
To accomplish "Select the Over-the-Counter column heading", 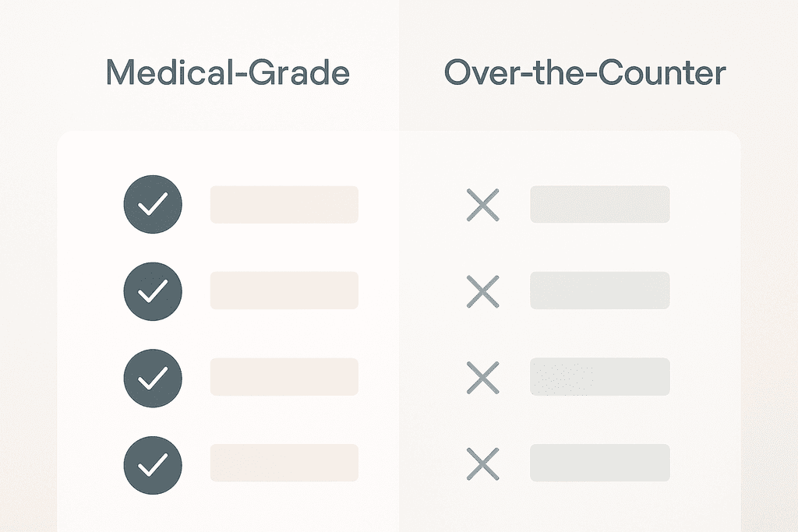I will pyautogui.click(x=584, y=72).
